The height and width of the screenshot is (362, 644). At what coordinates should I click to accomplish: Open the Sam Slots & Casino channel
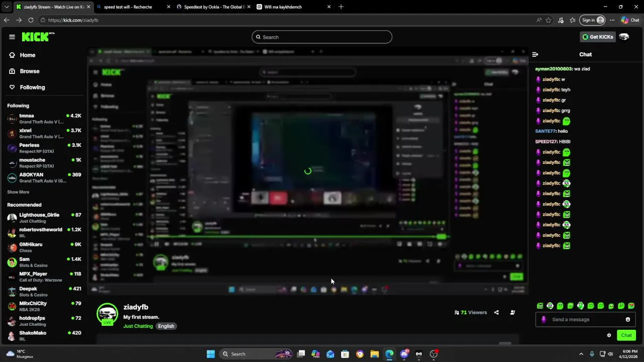point(44,262)
